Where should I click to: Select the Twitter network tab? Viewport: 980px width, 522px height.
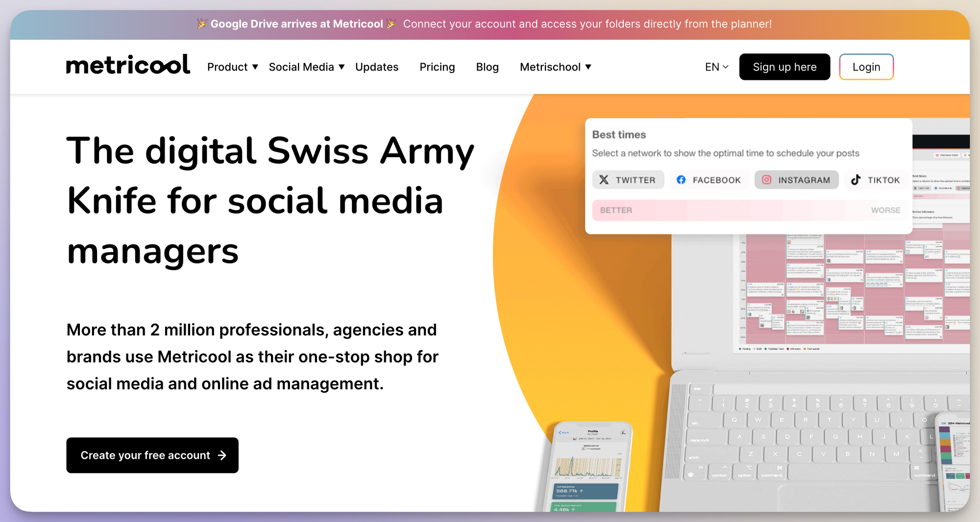pos(628,180)
